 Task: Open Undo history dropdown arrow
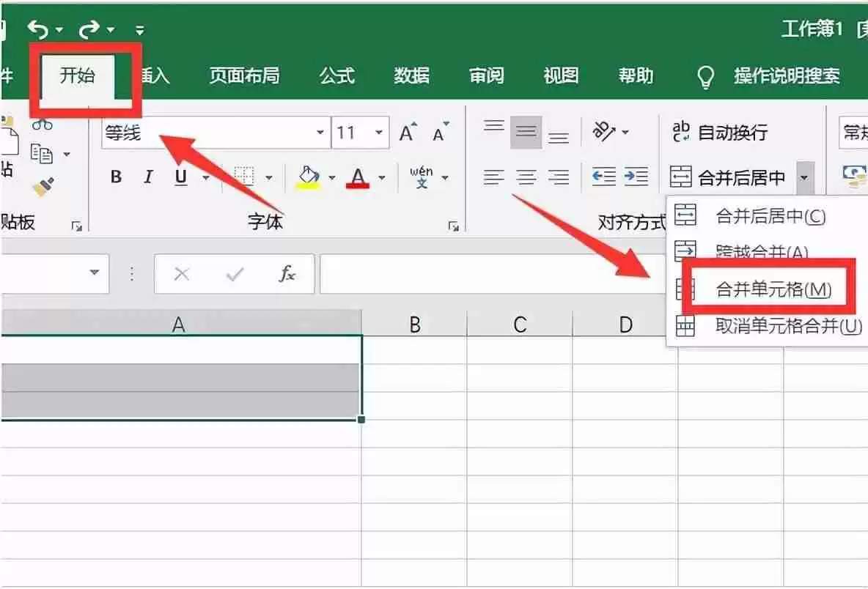point(59,30)
